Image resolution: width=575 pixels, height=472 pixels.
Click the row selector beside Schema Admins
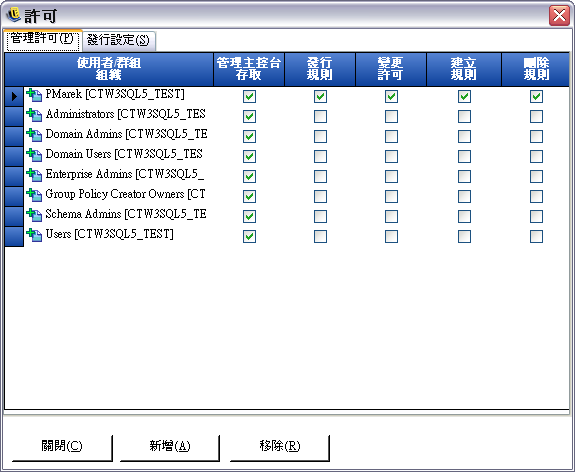click(x=14, y=216)
